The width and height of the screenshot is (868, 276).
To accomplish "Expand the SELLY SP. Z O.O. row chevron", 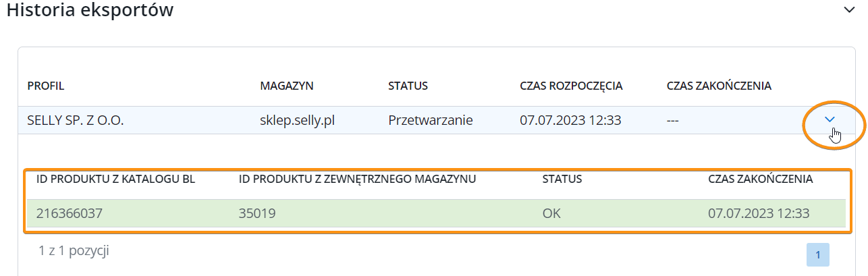I will (830, 119).
